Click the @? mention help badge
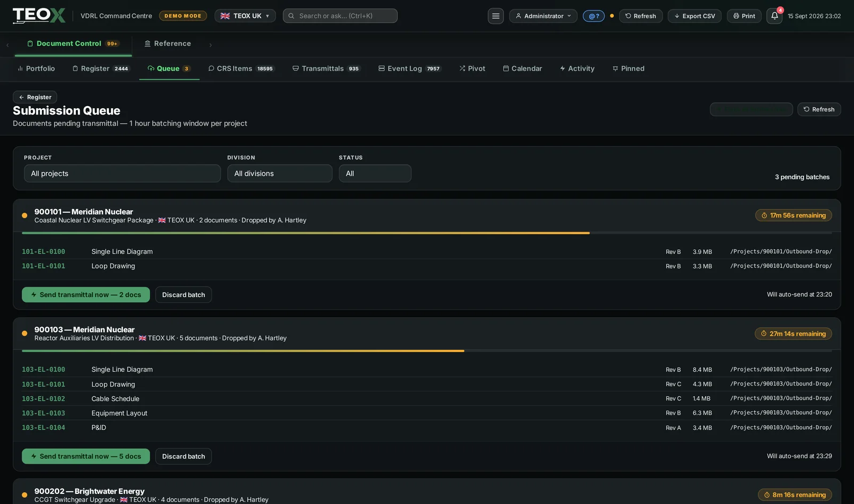 point(594,16)
